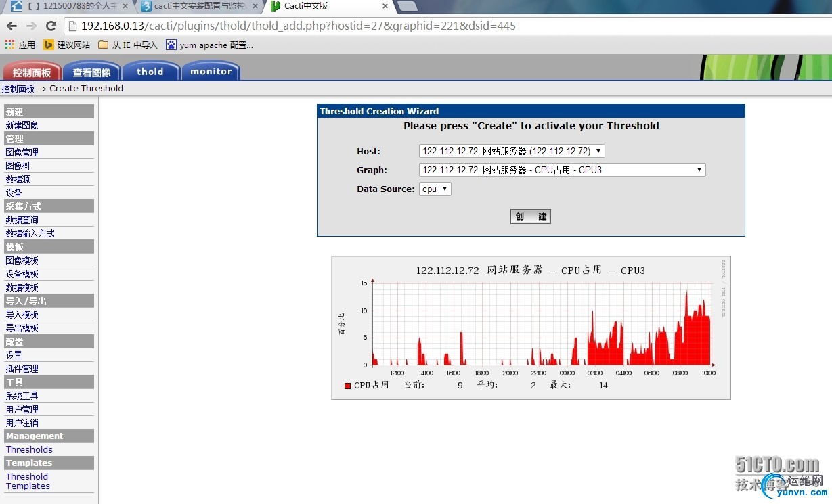Open a new browser tab
Viewport: 832px width, 504px height.
407,6
